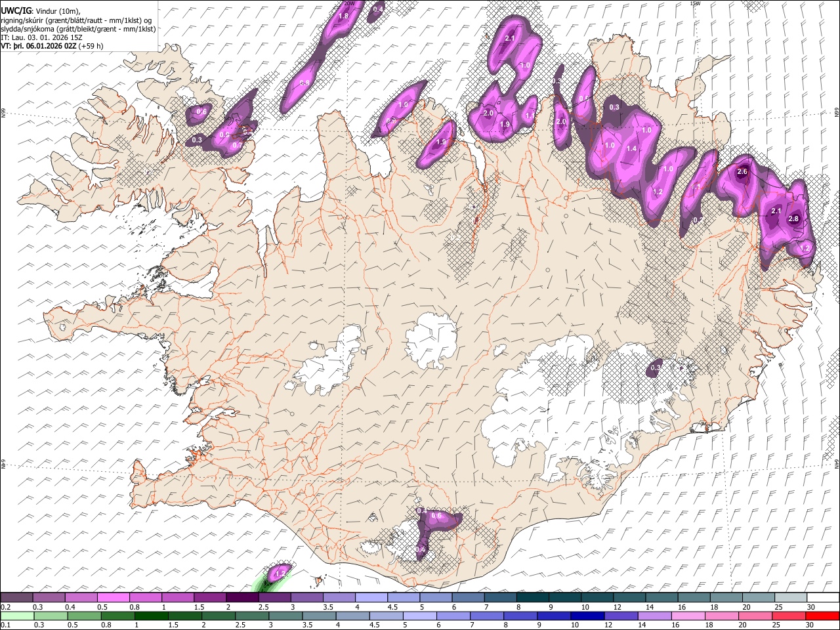This screenshot has height=630, width=840.
Task: Click the 20W longitude label
Action: pos(349,3)
